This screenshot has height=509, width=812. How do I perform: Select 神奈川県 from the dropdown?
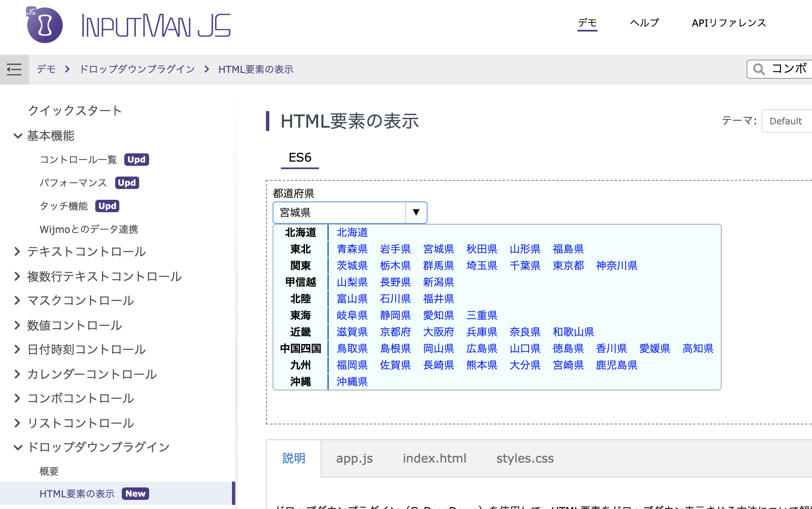coord(617,266)
